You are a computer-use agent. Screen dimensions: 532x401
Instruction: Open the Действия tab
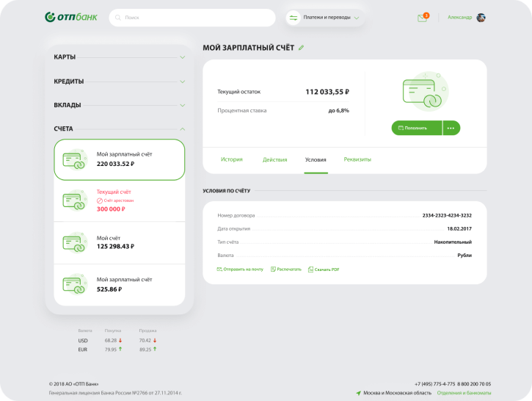pyautogui.click(x=274, y=159)
